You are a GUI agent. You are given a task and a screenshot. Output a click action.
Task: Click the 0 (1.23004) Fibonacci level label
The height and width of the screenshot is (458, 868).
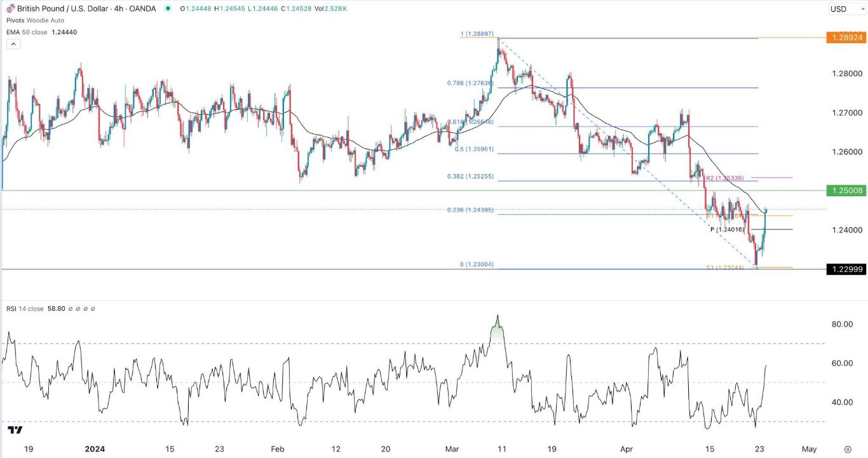point(477,264)
